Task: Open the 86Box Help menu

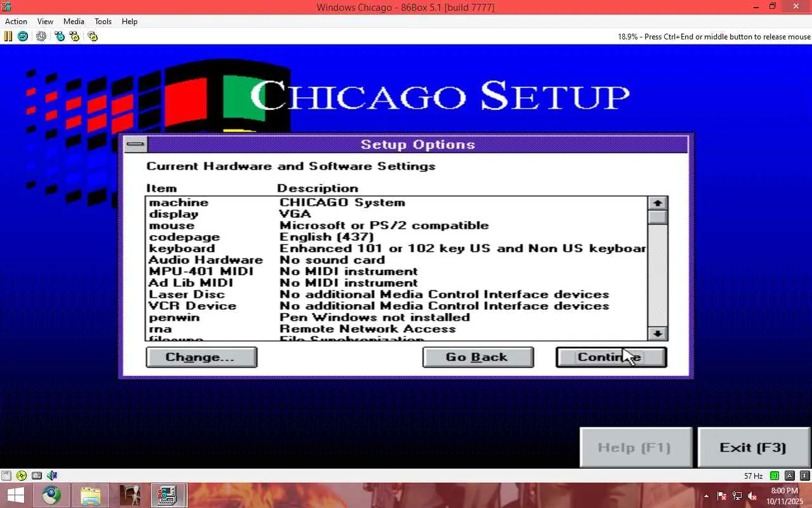Action: point(129,21)
